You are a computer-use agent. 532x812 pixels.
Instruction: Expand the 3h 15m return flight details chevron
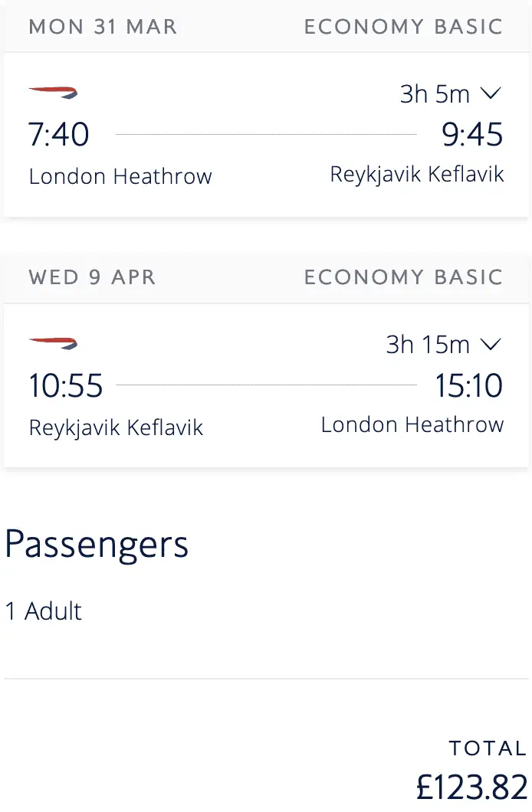490,345
